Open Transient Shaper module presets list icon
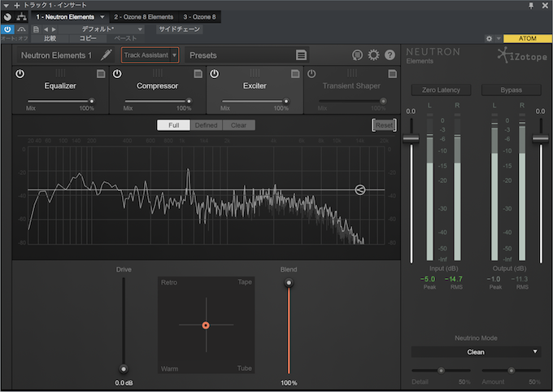Screen dimensions: 553x392 [393, 74]
